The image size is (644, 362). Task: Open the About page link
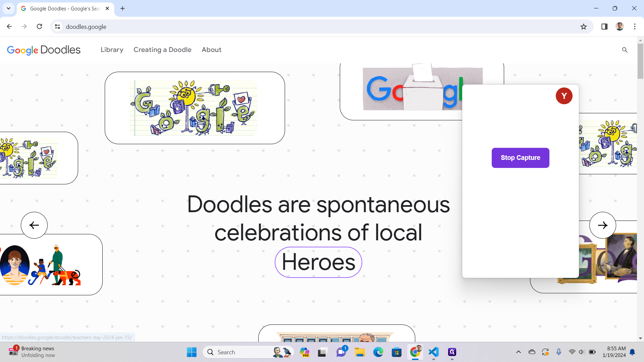click(211, 50)
